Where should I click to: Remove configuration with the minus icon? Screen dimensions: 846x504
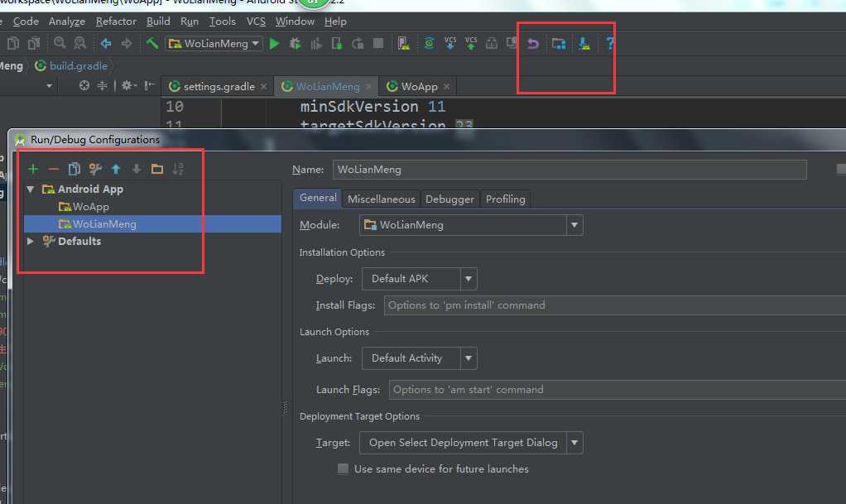click(54, 170)
